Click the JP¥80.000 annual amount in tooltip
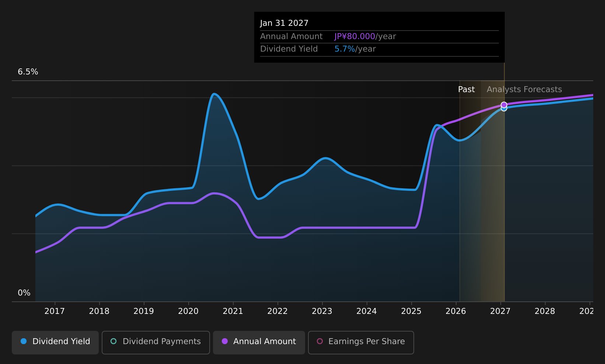605x364 pixels. point(354,36)
